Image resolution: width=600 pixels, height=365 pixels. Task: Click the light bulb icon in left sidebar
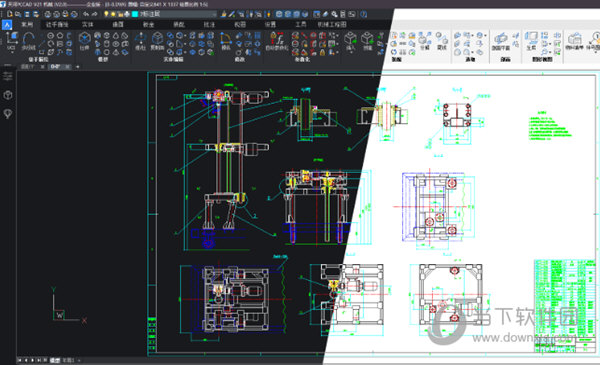[x=8, y=113]
